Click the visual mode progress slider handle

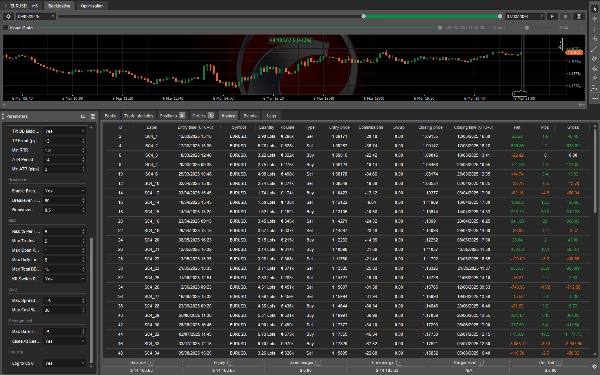[440, 28]
